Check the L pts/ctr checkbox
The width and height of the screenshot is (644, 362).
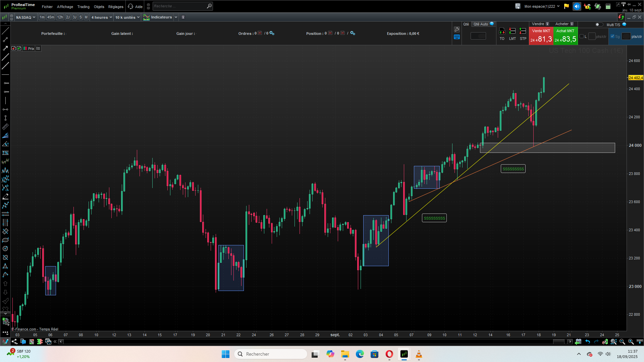582,37
